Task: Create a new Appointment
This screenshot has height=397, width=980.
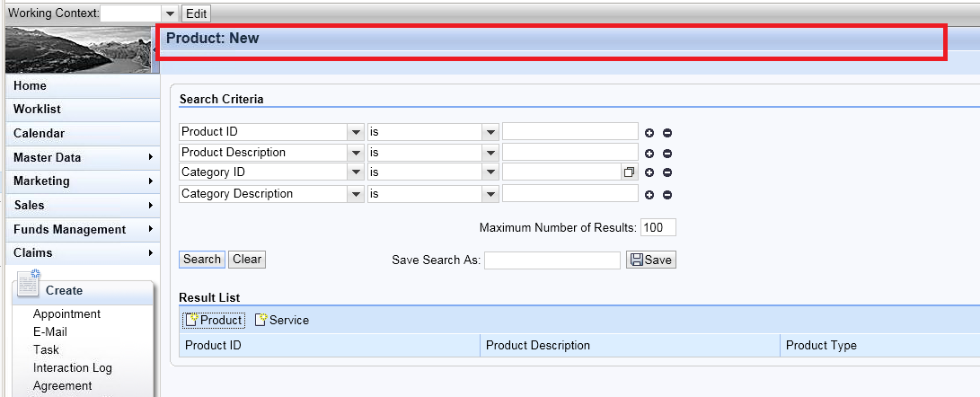Action: pos(66,314)
